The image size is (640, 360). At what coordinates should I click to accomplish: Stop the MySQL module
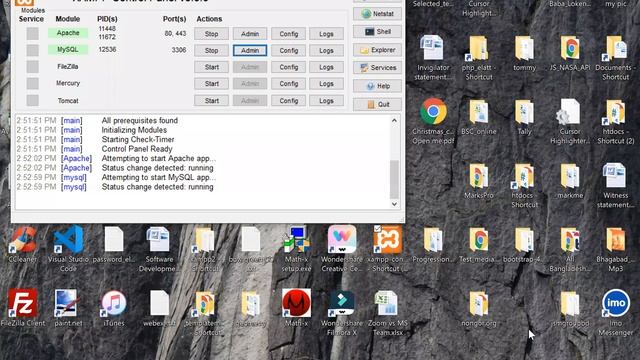tap(211, 51)
